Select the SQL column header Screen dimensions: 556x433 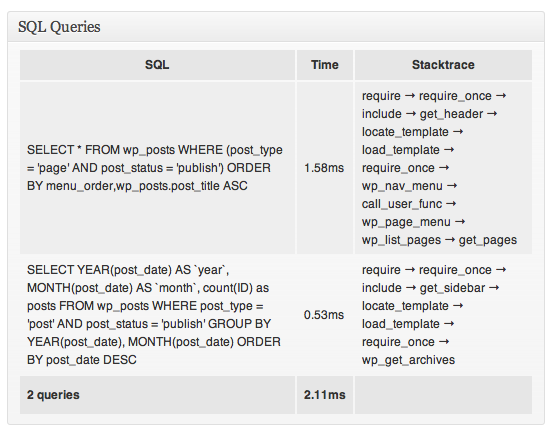pyautogui.click(x=157, y=65)
